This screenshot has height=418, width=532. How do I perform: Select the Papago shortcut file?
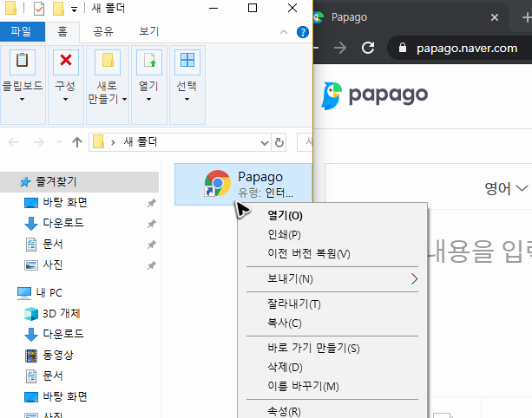click(243, 184)
